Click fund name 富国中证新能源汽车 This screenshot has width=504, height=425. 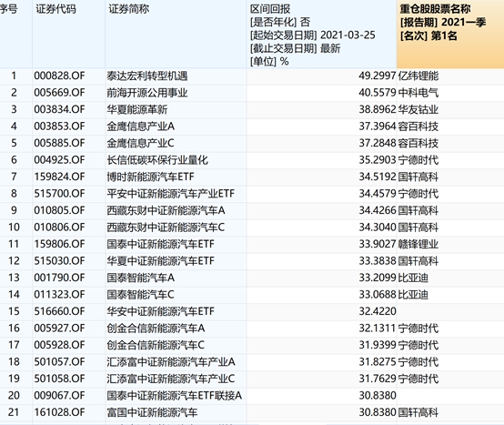pyautogui.click(x=152, y=412)
